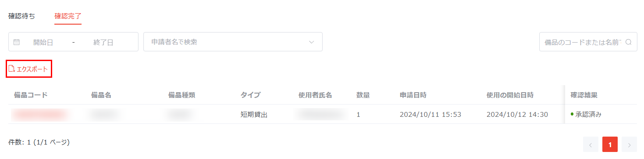Select the 確認完了 tab

click(68, 16)
